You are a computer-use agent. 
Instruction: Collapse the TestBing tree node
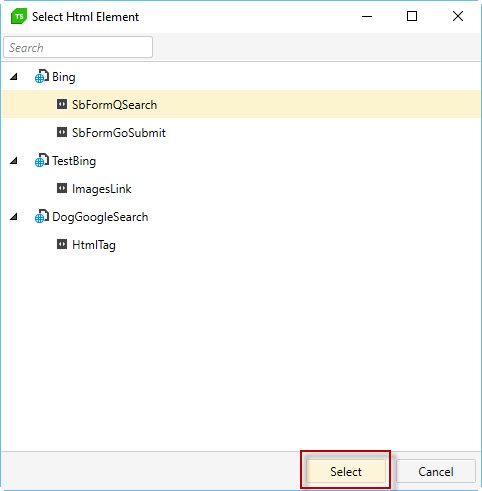coord(14,161)
